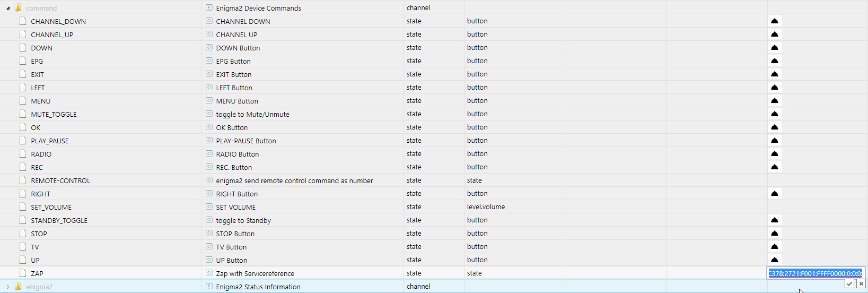Viewport: 868px width, 293px height.
Task: Click the 'TV Button' name cell
Action: (231, 247)
